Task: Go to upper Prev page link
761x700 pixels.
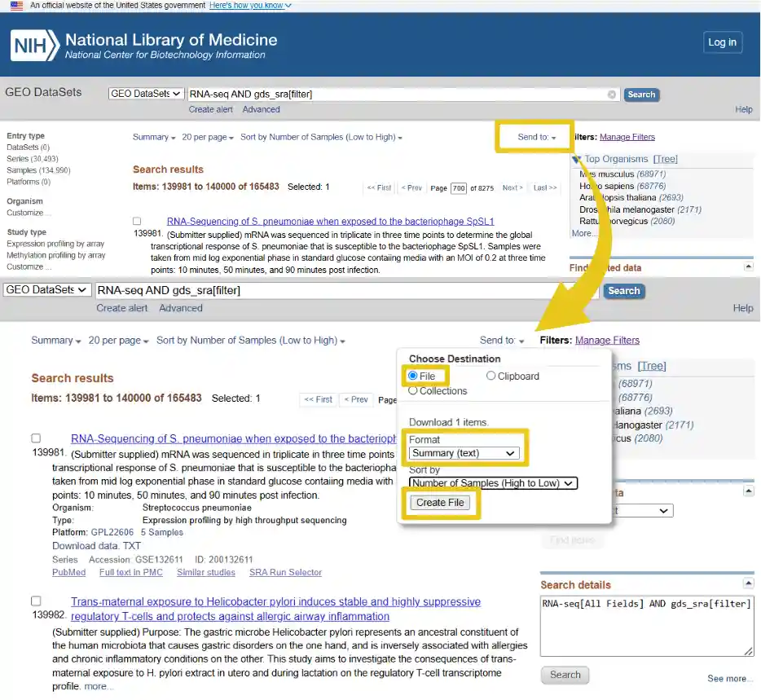Action: [x=411, y=188]
